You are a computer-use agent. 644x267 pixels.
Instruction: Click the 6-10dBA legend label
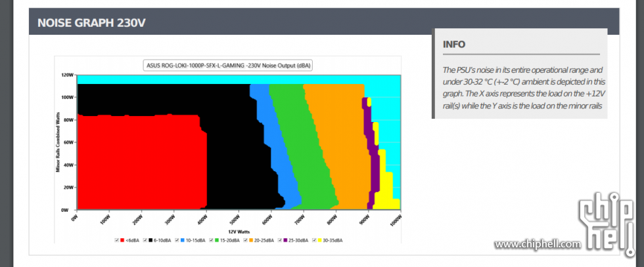162,240
